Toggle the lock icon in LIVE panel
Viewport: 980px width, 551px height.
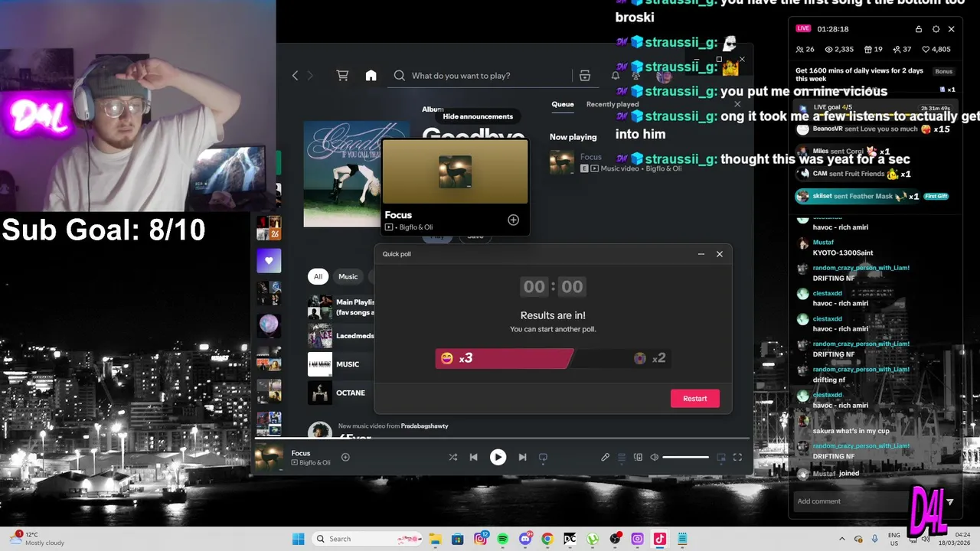(919, 29)
